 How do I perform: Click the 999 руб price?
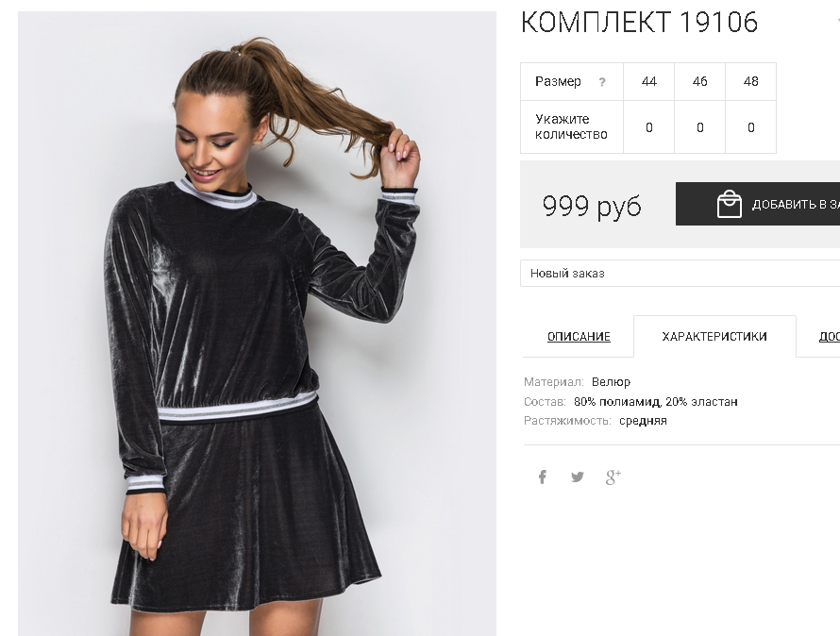click(592, 205)
